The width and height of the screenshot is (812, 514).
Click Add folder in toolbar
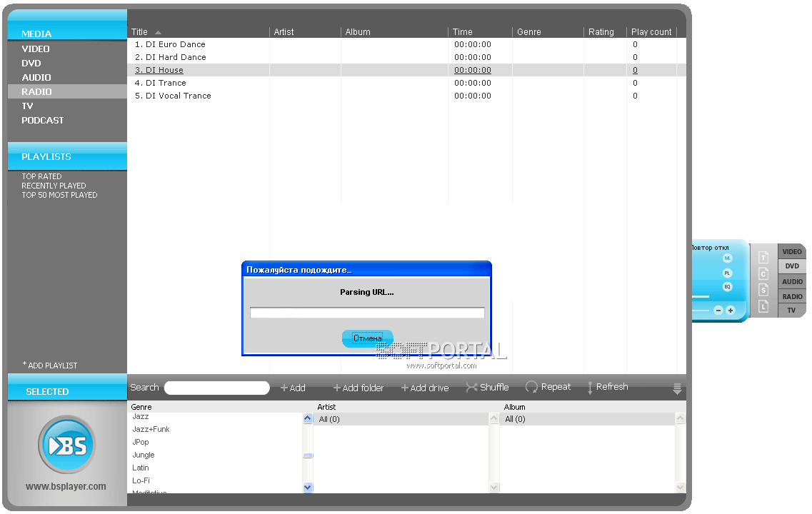(359, 388)
